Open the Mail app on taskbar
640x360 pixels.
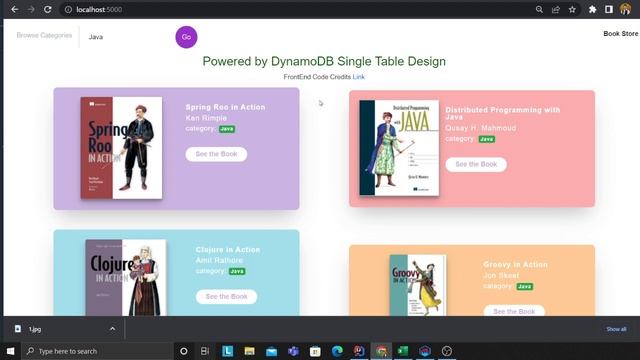coord(271,351)
